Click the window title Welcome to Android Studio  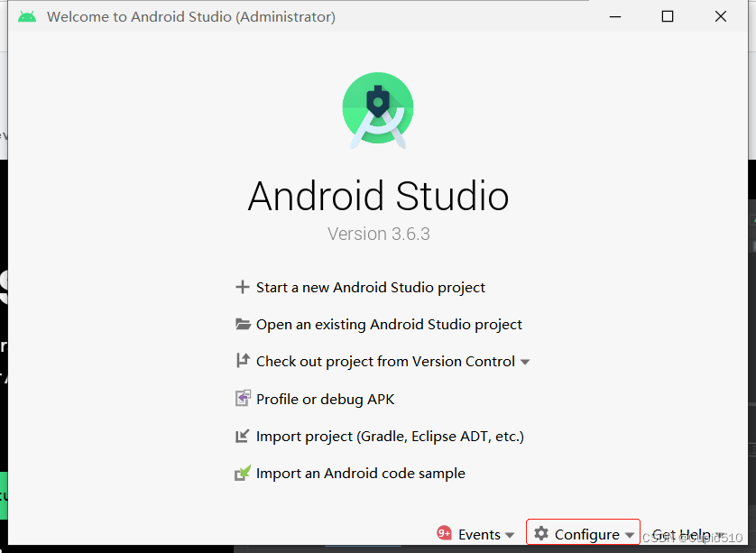click(191, 17)
